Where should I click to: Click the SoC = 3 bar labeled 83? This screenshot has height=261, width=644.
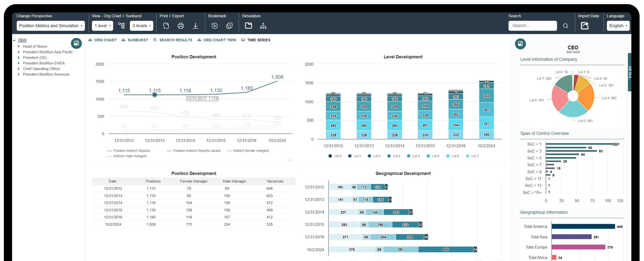571,151
